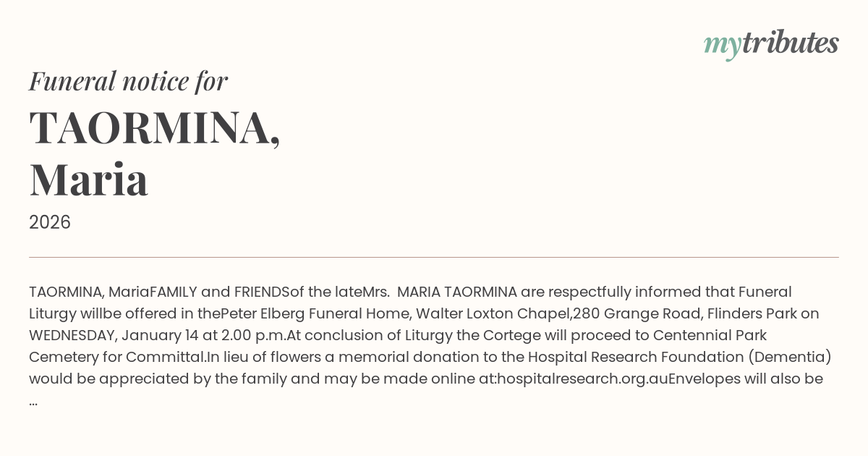Image resolution: width=868 pixels, height=456 pixels.
Task: Click the "2.00 p.m." service time
Action: click(255, 335)
